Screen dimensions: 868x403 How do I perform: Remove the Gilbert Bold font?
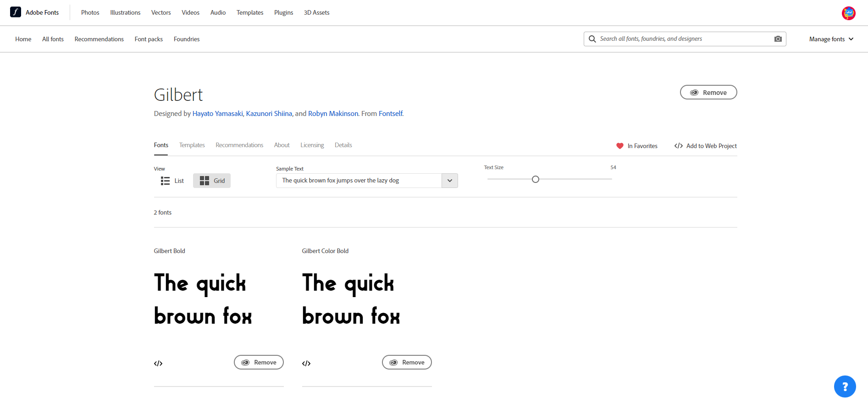point(259,362)
